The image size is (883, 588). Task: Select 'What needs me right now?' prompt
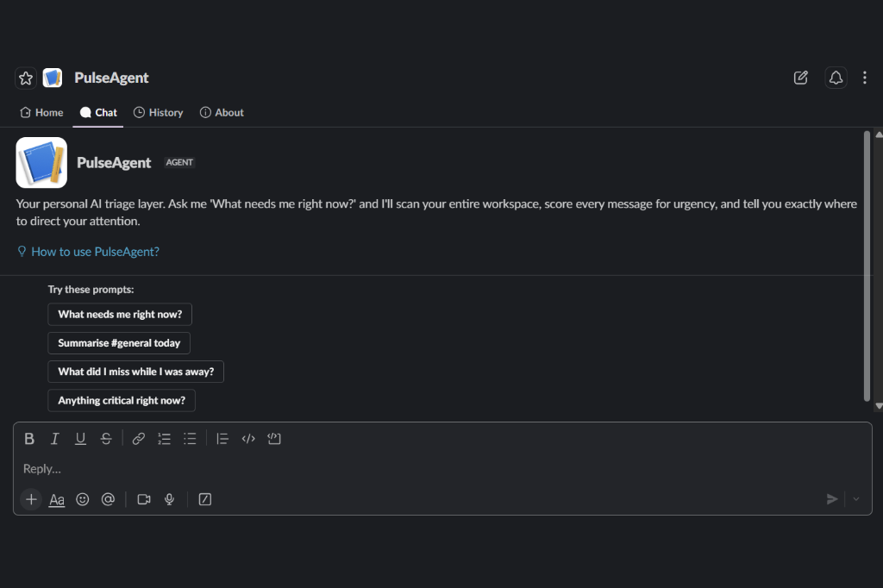coord(120,315)
